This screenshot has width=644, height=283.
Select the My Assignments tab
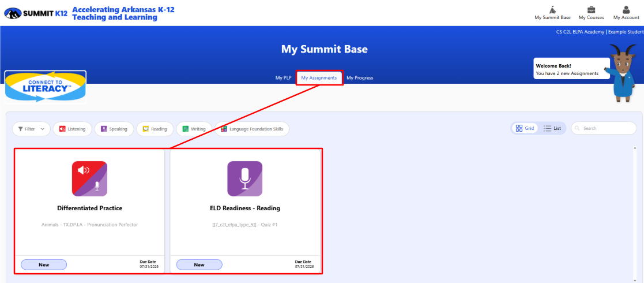pos(319,78)
